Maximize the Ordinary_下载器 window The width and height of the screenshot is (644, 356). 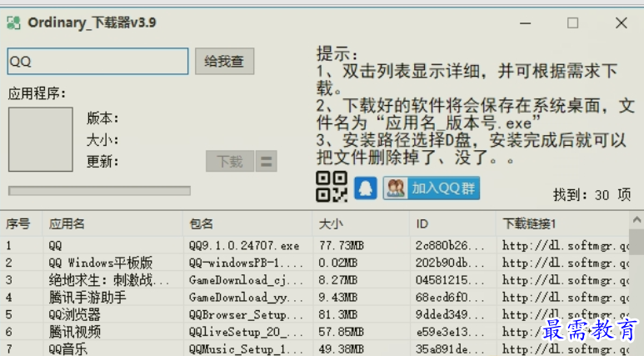pyautogui.click(x=572, y=23)
